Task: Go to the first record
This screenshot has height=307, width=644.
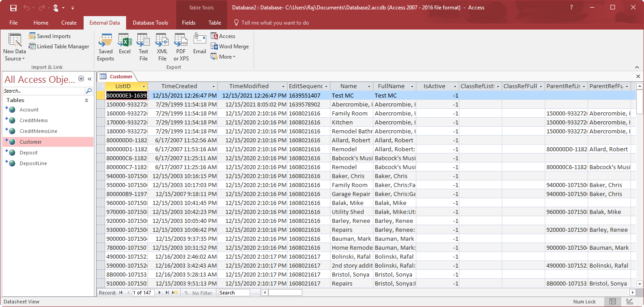Action: (x=121, y=293)
